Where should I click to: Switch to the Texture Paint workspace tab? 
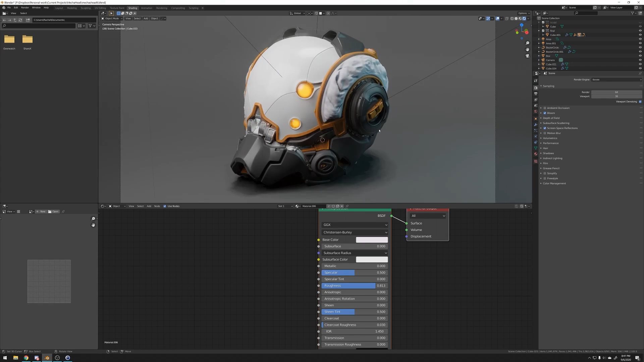click(117, 8)
